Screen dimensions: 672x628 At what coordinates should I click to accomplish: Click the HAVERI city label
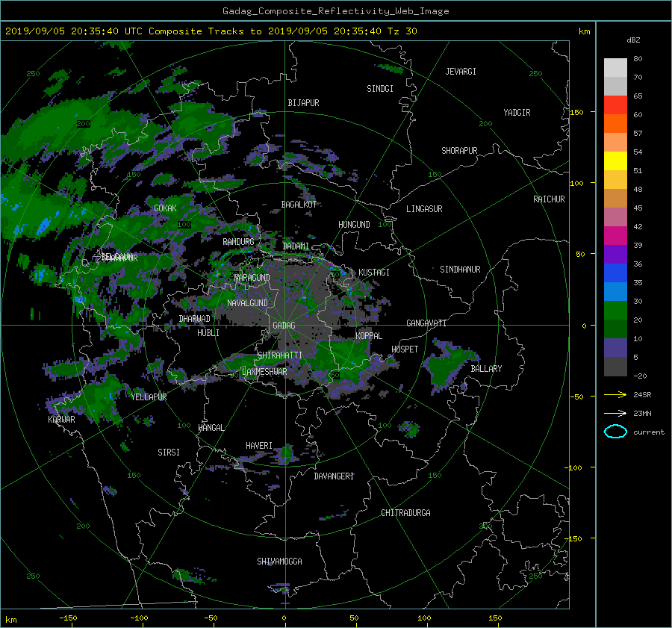coord(259,447)
